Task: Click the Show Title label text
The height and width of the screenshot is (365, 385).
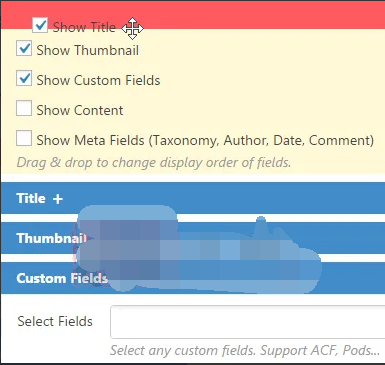Action: click(84, 27)
